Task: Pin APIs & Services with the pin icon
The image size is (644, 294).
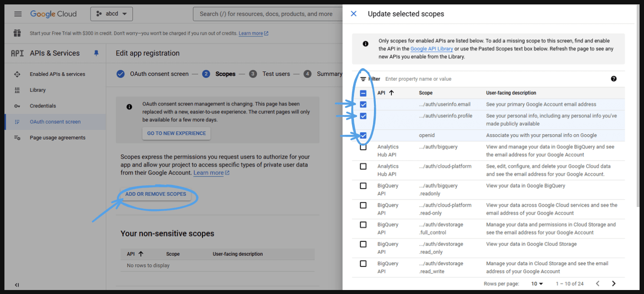Action: tap(96, 53)
